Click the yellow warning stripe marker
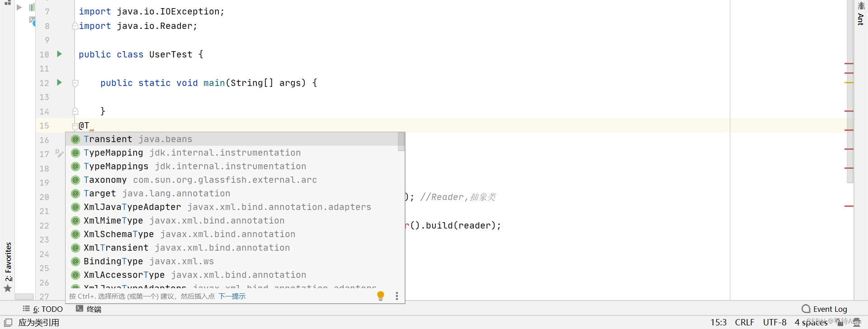 click(849, 82)
